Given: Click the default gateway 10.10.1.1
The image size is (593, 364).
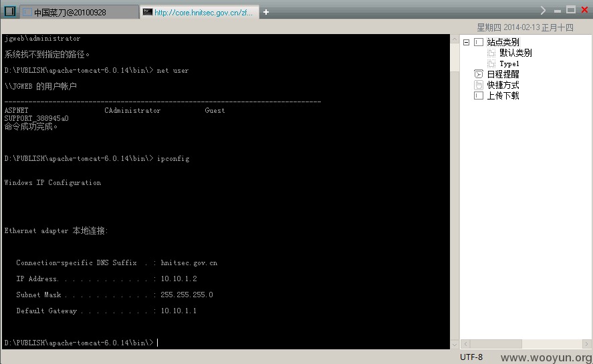Looking at the screenshot, I should [178, 311].
